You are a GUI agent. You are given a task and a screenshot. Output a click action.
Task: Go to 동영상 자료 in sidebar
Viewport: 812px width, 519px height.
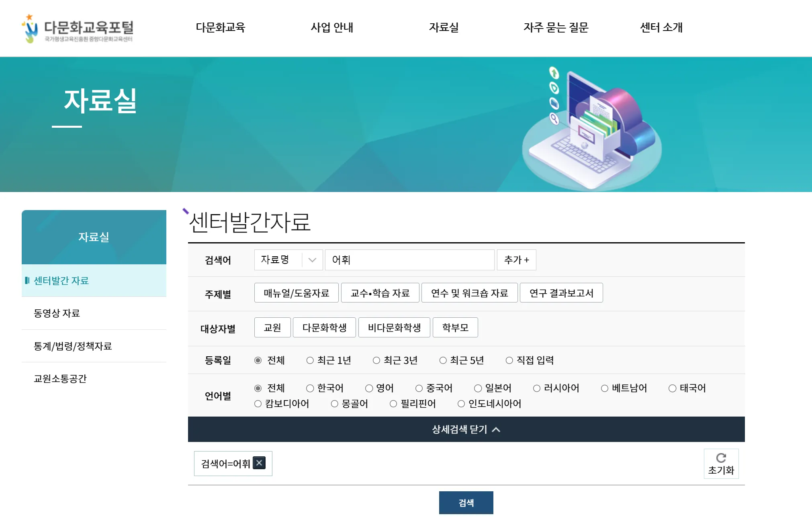(57, 313)
